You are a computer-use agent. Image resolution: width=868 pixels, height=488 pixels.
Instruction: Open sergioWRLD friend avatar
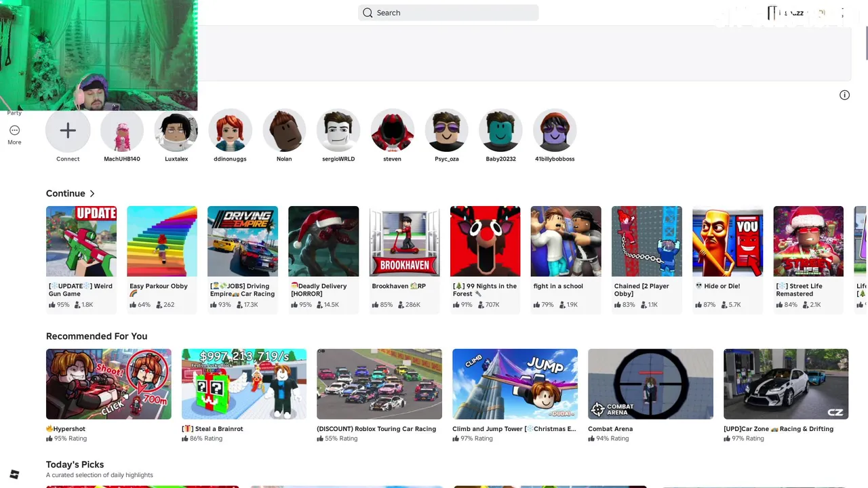(x=338, y=131)
